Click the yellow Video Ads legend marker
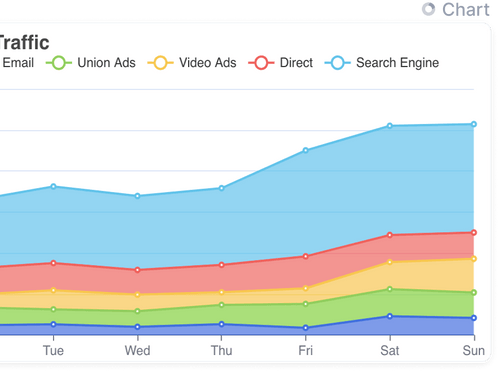500x373 pixels. tap(160, 63)
